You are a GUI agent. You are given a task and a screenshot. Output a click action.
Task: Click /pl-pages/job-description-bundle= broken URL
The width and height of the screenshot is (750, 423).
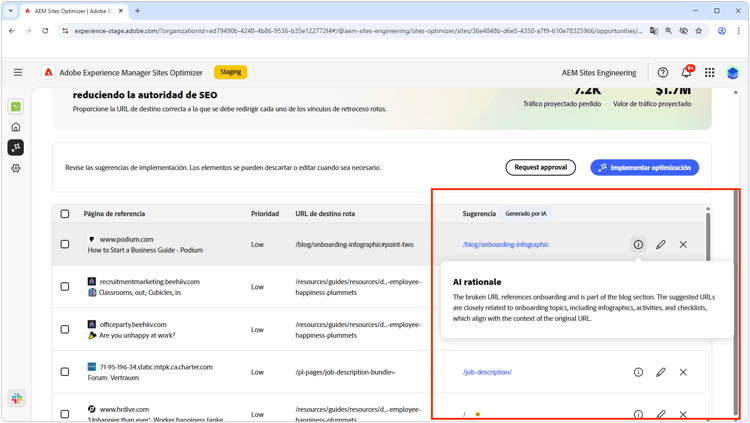[345, 372]
